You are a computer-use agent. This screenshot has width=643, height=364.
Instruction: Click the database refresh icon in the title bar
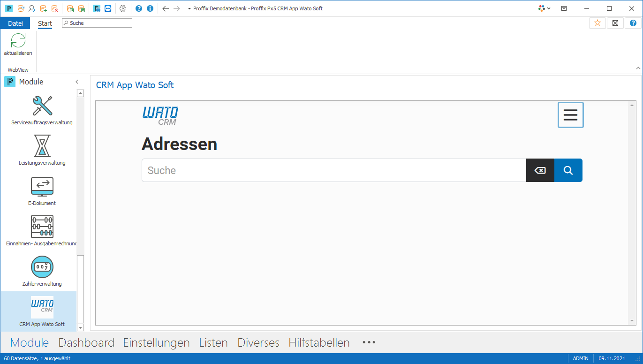click(x=21, y=8)
